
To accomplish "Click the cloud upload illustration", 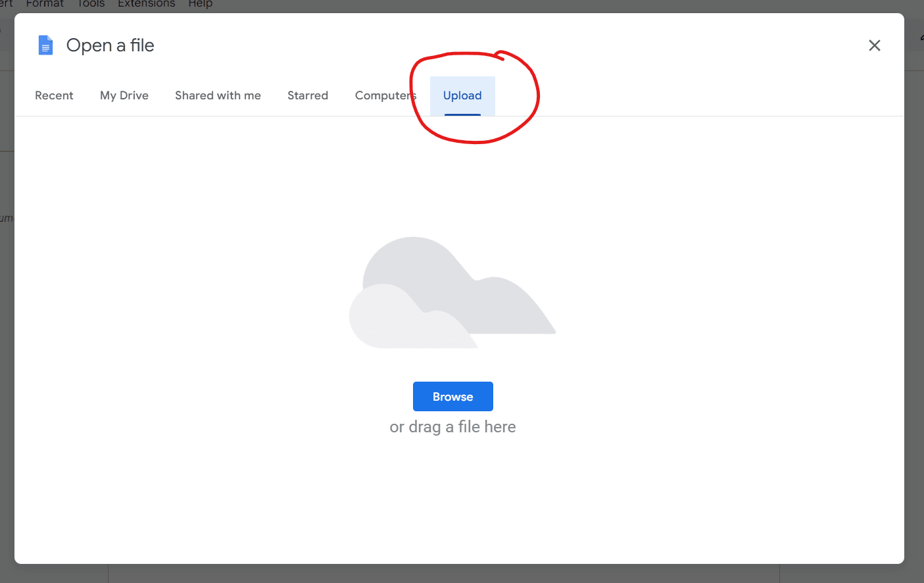I will pyautogui.click(x=452, y=292).
